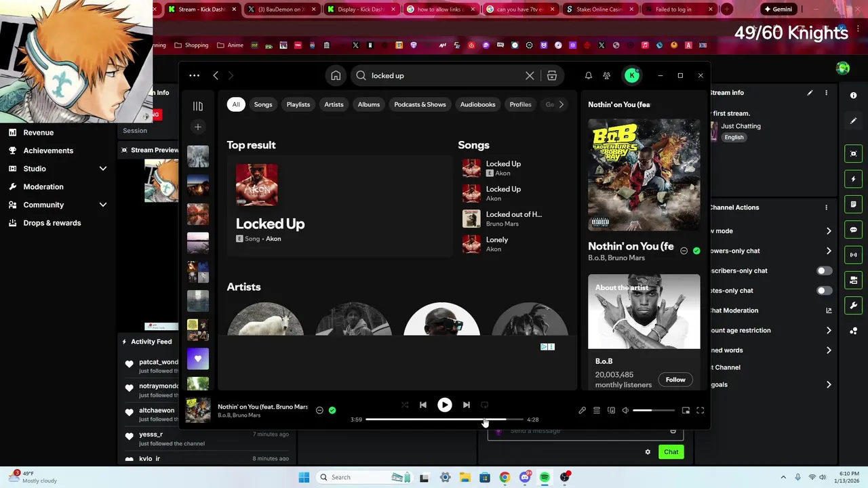Skip to previous track
This screenshot has width=868, height=488.
tap(423, 405)
